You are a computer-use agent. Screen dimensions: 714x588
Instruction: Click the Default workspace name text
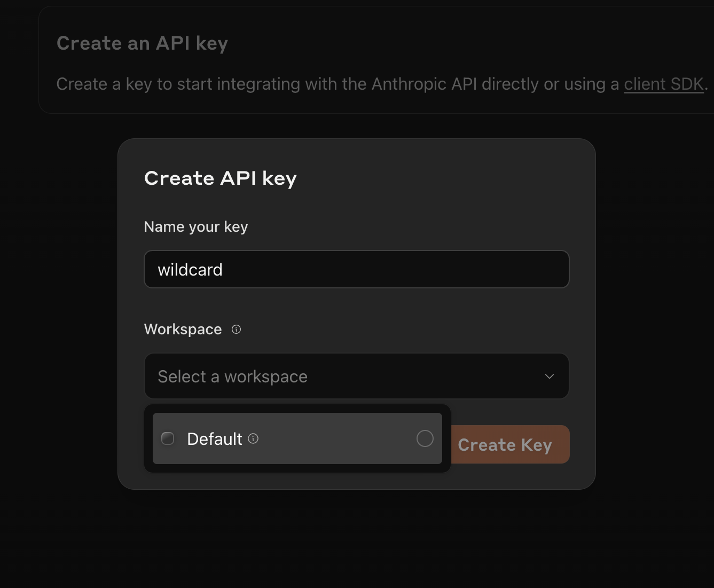click(x=215, y=439)
